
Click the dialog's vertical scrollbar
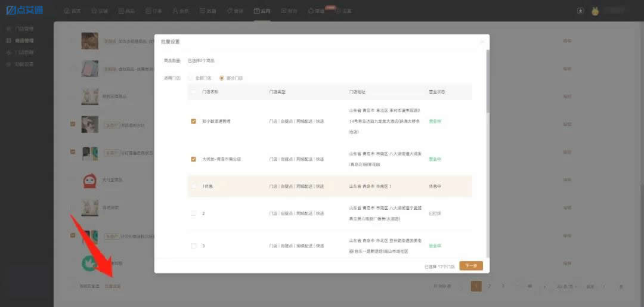[488, 81]
